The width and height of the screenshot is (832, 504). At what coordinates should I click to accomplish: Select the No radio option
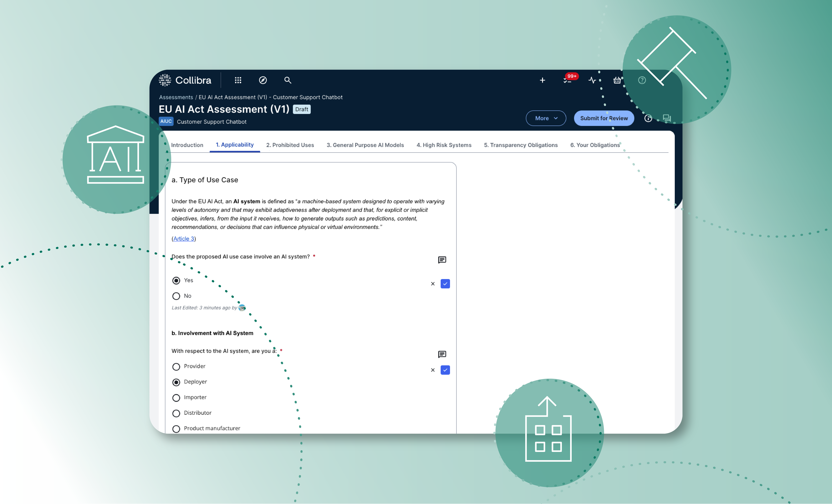(176, 296)
